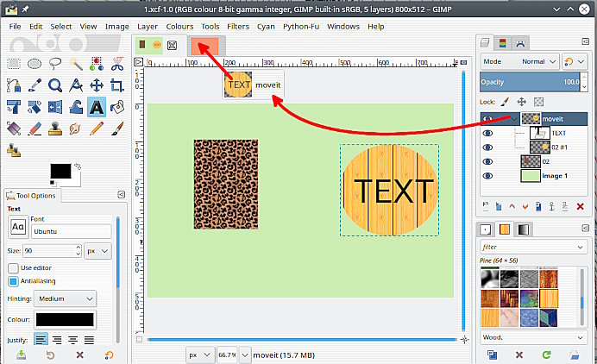Screen dimensions: 597x364
Task: Toggle the Antialiasing checkbox
Action: click(14, 281)
